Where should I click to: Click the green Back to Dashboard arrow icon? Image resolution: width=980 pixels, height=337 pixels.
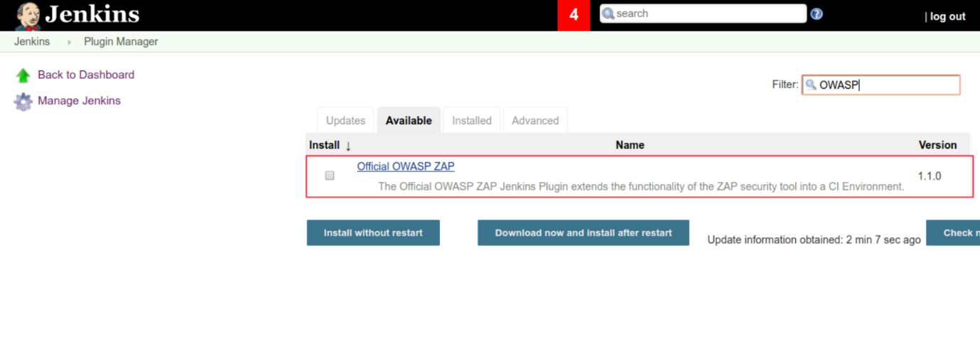click(23, 75)
